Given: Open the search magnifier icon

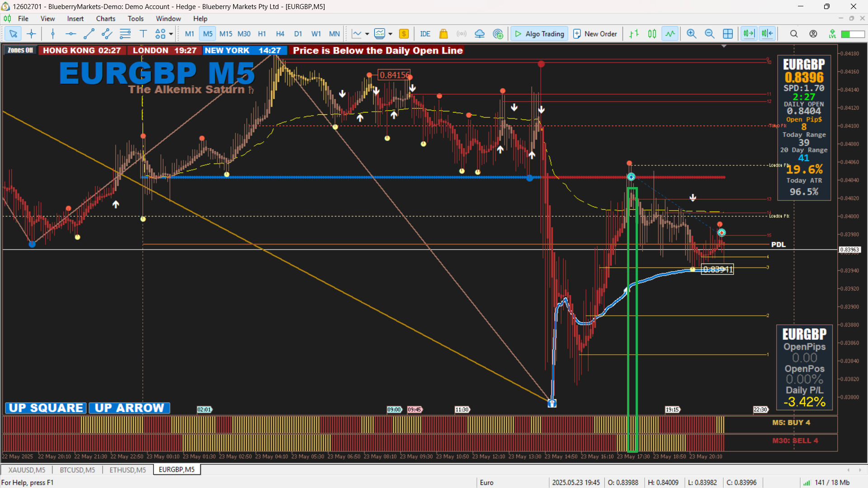Looking at the screenshot, I should [794, 34].
